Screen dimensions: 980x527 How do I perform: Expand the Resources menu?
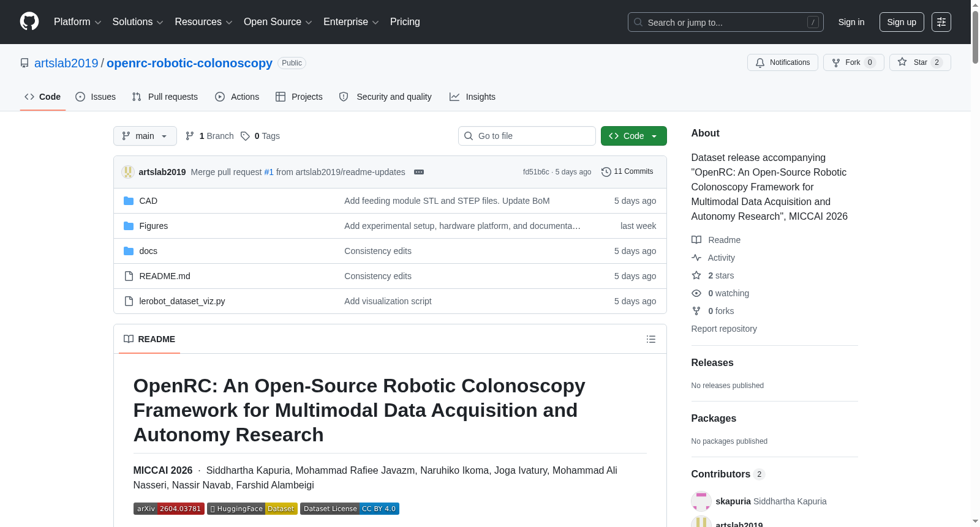click(203, 22)
